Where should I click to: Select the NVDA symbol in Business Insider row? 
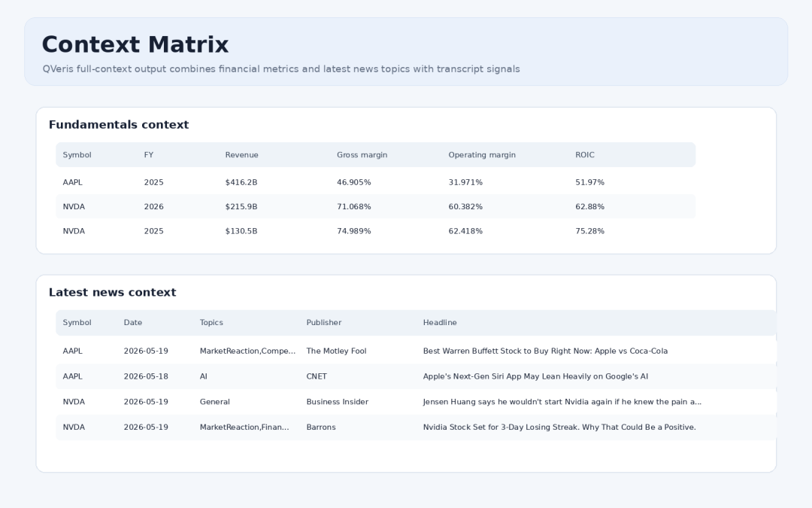(74, 402)
